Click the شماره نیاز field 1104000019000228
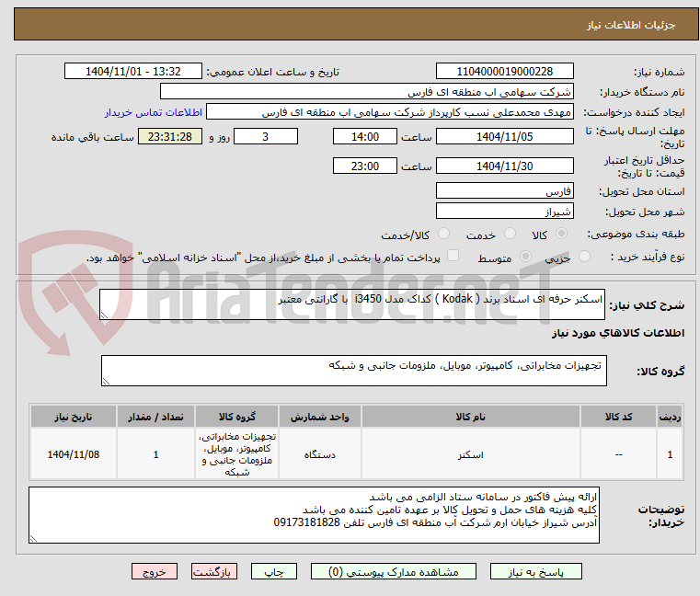 [x=504, y=72]
